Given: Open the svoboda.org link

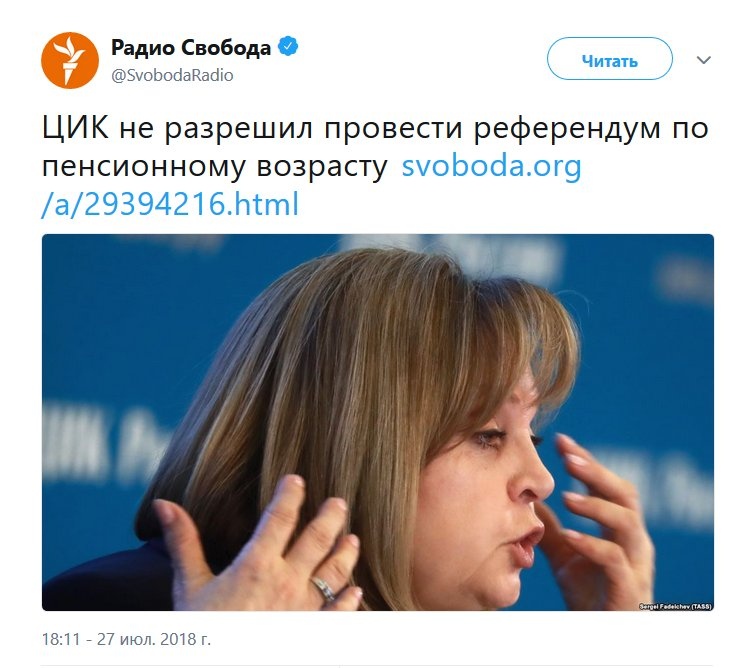Looking at the screenshot, I should point(491,167).
